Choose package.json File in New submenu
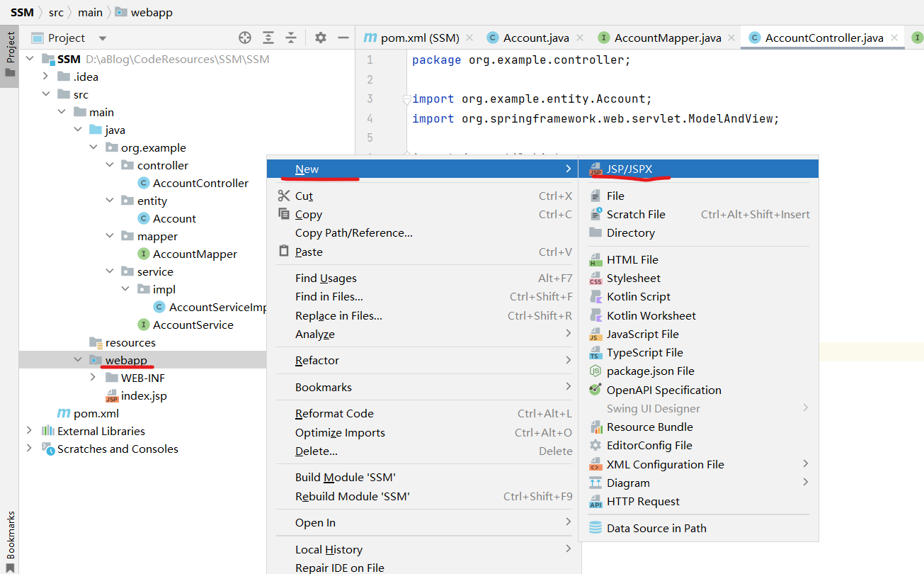 (698, 371)
